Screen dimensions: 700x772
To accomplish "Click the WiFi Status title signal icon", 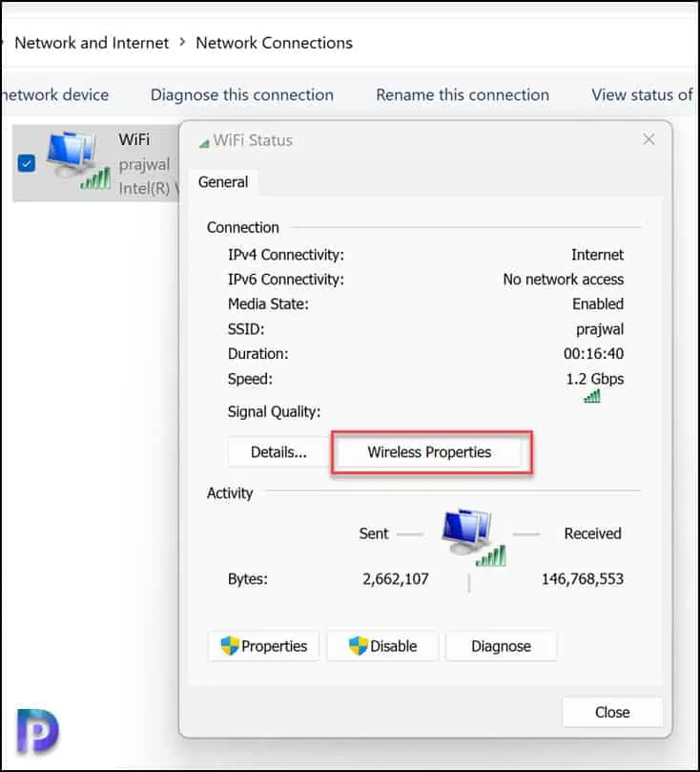I will click(204, 143).
